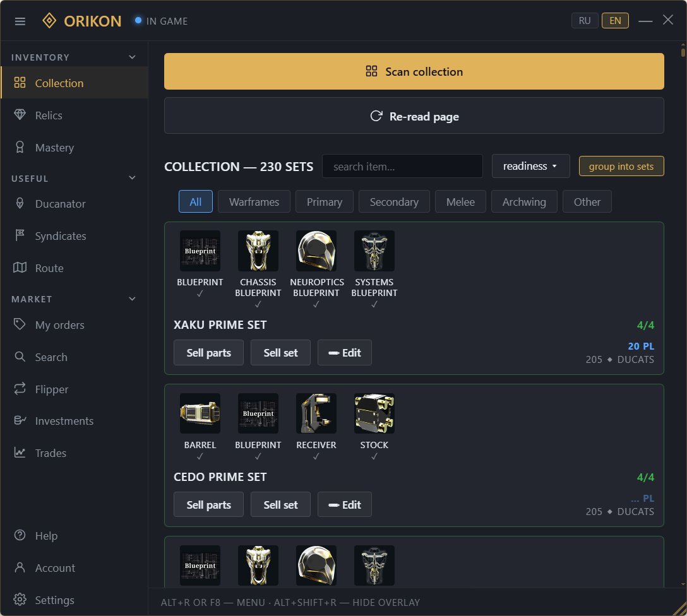Select the Secondary filter tab

[x=394, y=201]
